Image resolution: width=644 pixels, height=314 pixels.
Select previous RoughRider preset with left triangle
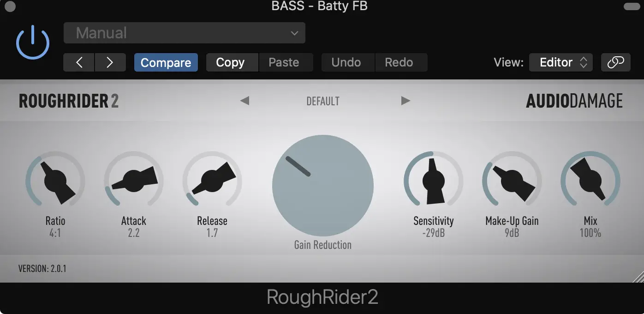[244, 101]
